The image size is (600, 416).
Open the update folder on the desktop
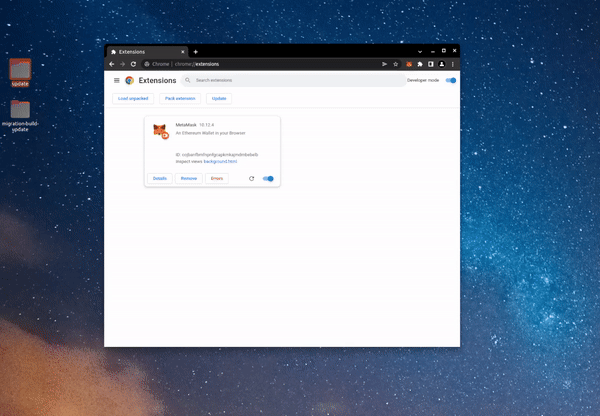pos(20,73)
